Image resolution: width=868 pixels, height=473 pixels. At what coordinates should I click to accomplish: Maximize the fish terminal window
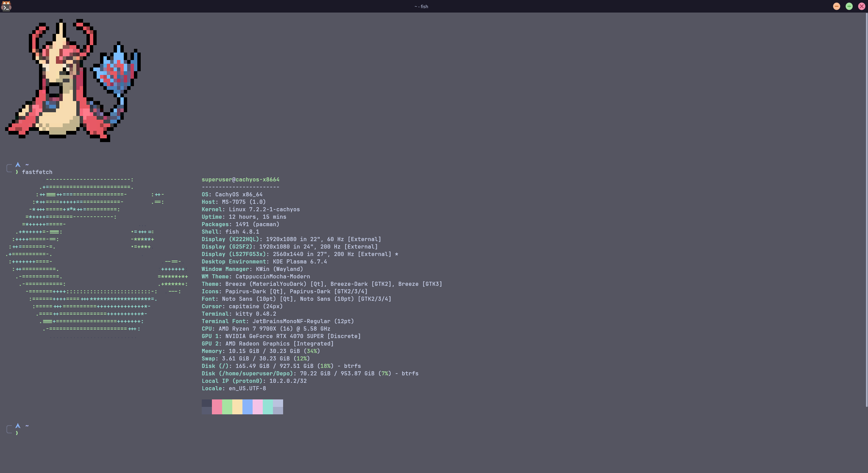849,6
